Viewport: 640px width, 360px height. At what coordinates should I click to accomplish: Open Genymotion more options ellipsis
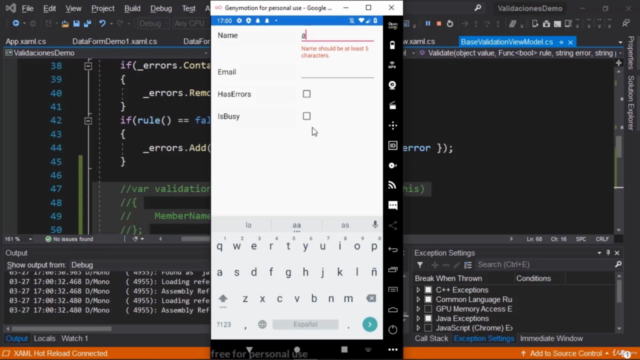pyautogui.click(x=393, y=349)
